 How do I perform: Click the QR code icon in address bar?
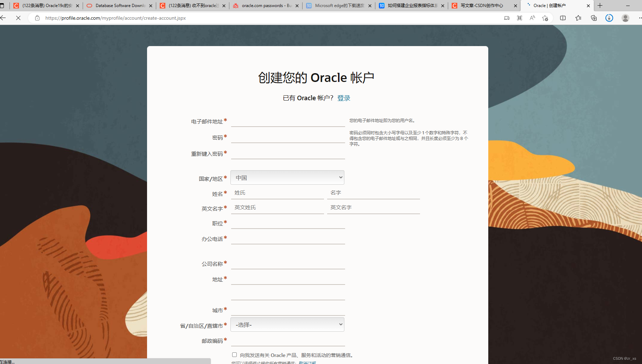coord(520,18)
